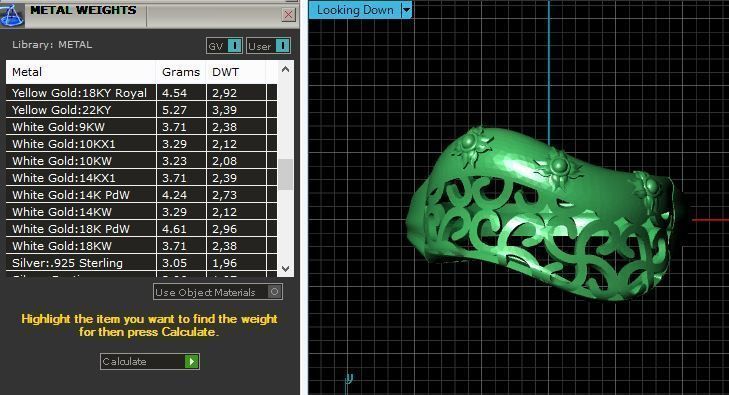Select the White Gold:18K PdW row
The image size is (729, 395).
(x=141, y=229)
